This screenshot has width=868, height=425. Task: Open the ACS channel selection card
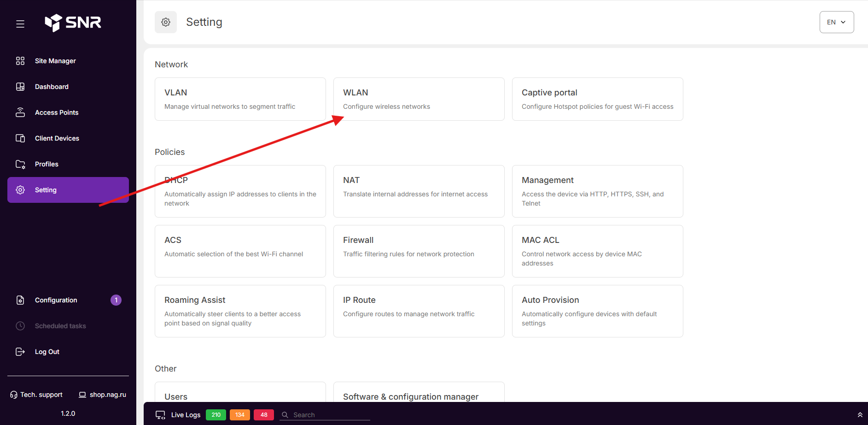point(240,251)
